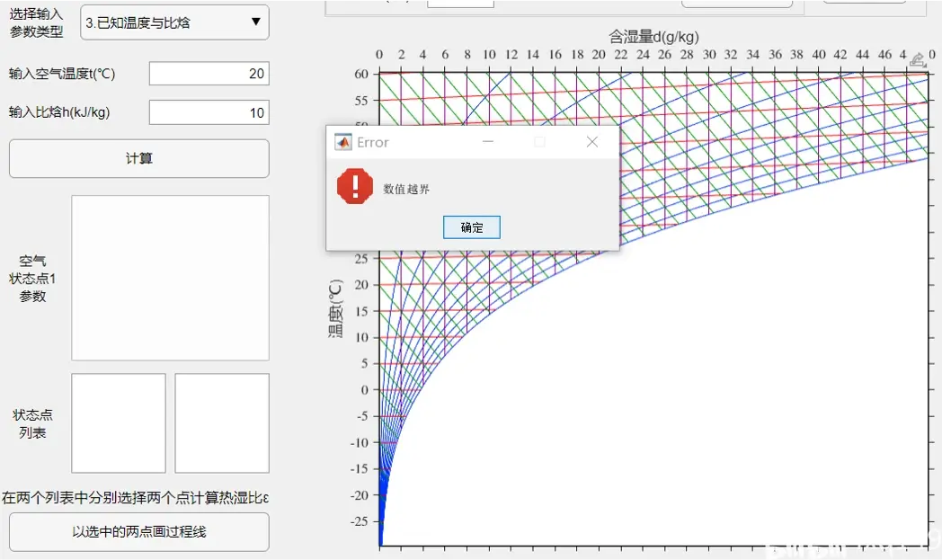Click the 输入比焓h input field
Image resolution: width=942 pixels, height=560 pixels.
click(x=209, y=112)
